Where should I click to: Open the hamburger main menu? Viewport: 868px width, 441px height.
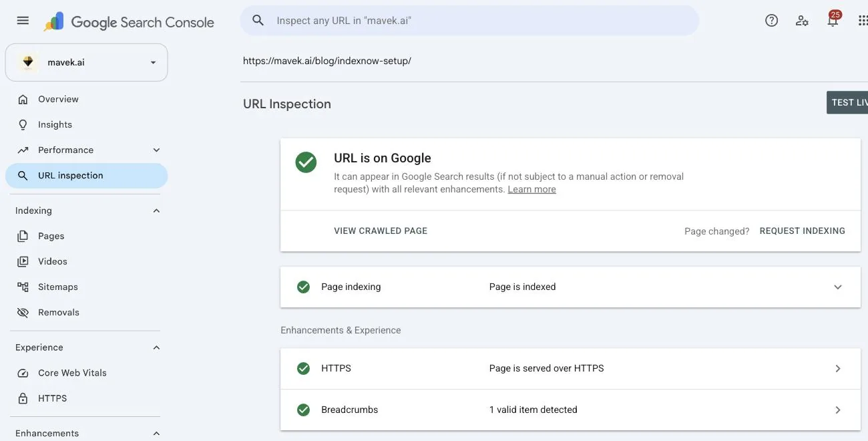(23, 21)
